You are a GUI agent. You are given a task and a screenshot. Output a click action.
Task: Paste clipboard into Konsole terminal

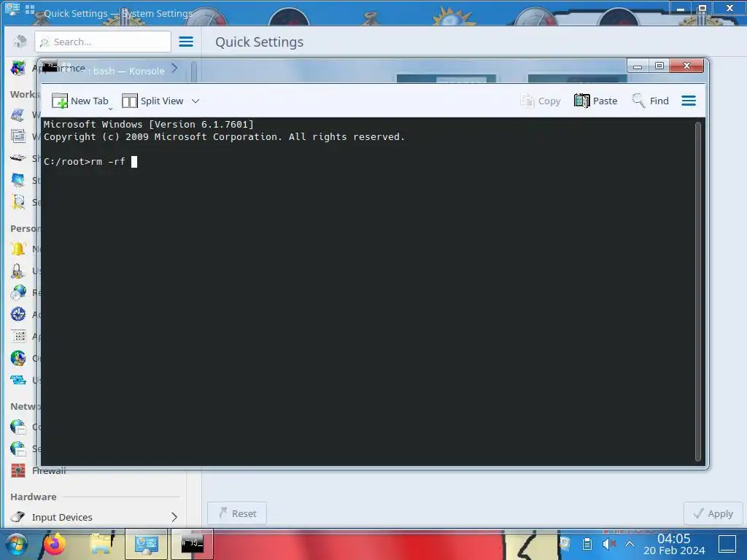[595, 101]
